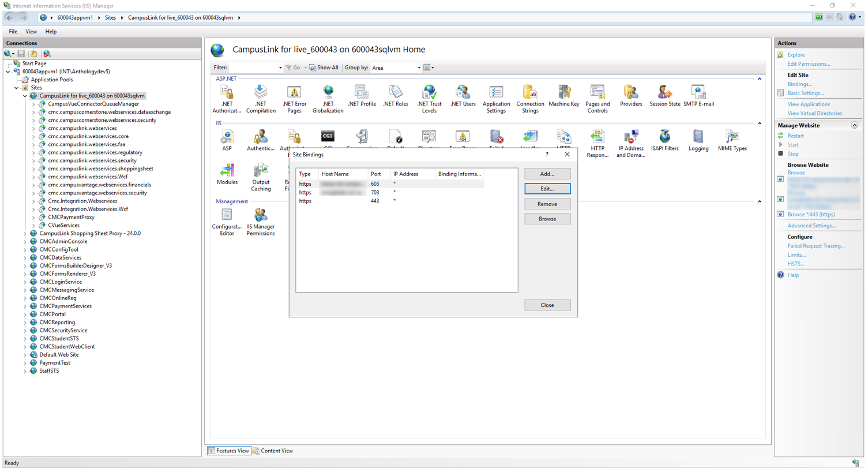Stop the website from Actions pane
The width and height of the screenshot is (868, 468).
793,154
